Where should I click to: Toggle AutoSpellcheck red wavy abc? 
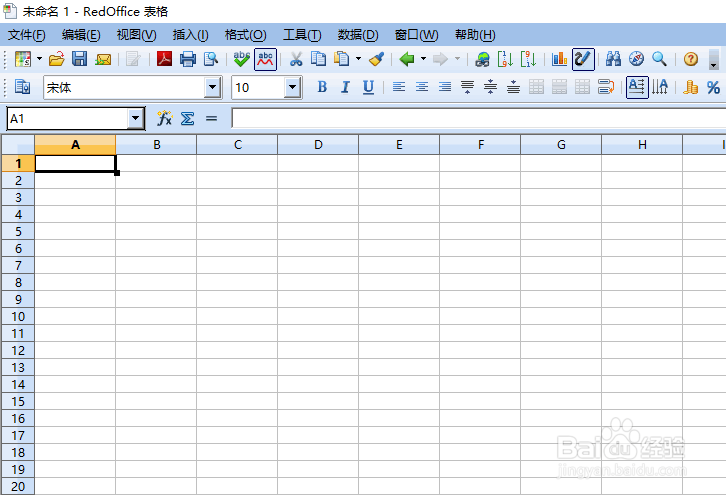(265, 59)
